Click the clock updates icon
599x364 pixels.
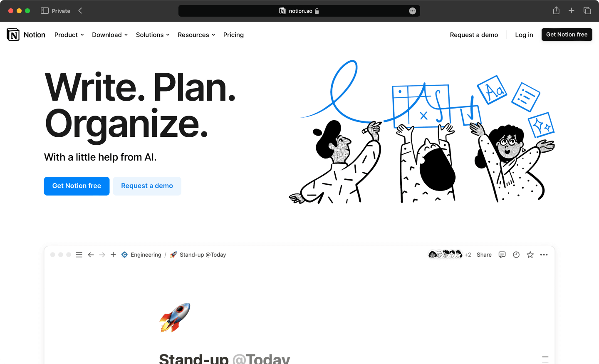click(x=516, y=255)
